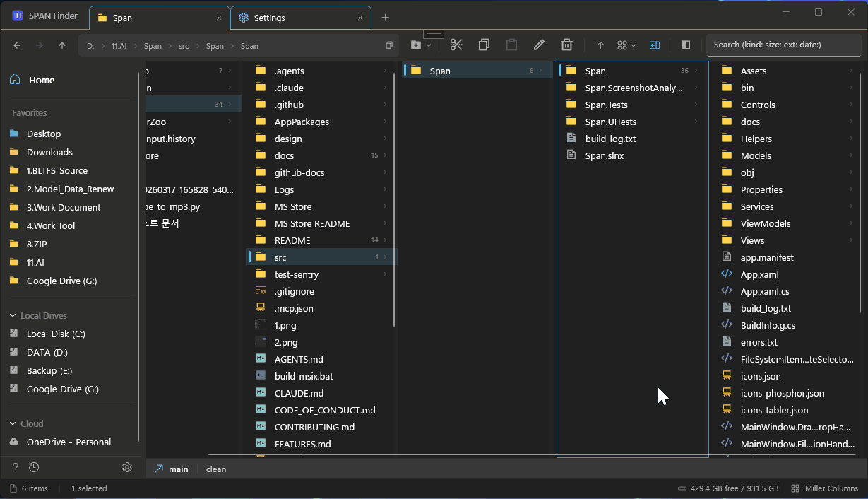Click the Copy icon in toolbar
Screen dimensions: 868x499
click(484, 45)
